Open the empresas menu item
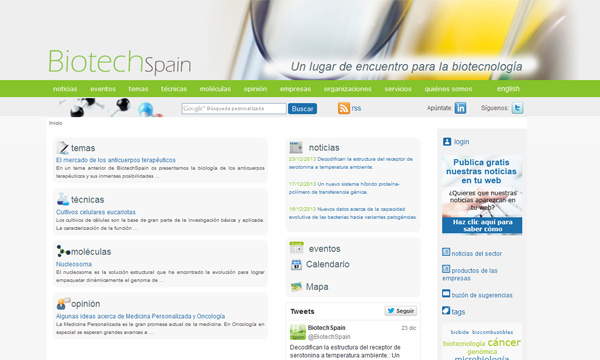This screenshot has width=600, height=360. coord(295,89)
